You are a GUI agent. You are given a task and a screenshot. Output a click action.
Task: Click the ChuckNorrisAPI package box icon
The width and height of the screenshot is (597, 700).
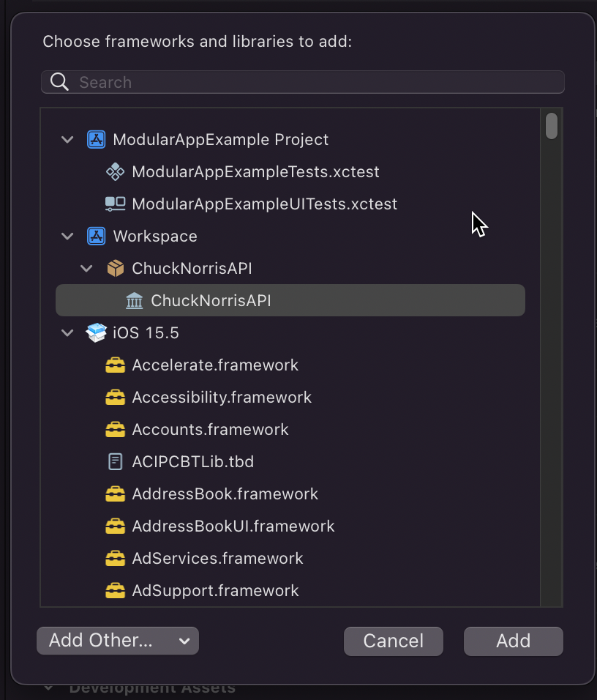coord(115,268)
